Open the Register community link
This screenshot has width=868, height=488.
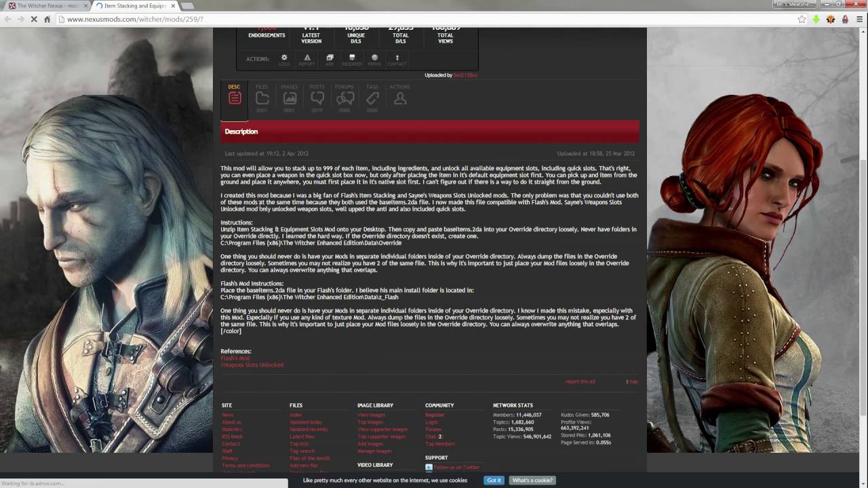435,415
